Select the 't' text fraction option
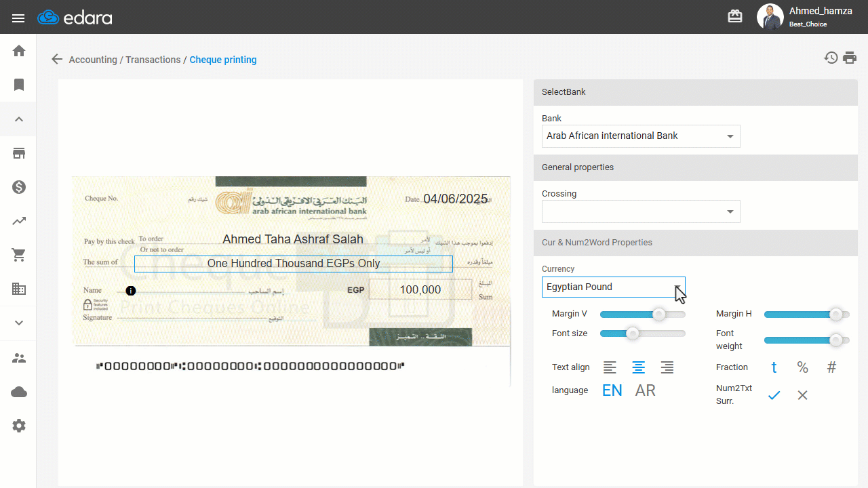This screenshot has height=488, width=868. tap(774, 367)
